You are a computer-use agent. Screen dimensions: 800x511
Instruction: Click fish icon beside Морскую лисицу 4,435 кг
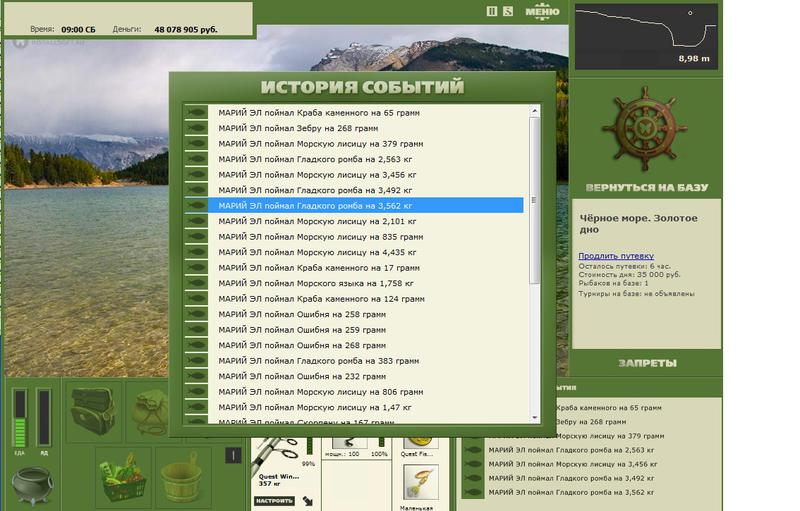click(196, 252)
